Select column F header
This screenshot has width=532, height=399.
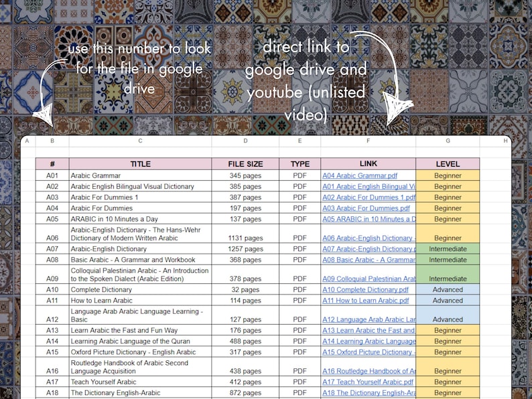368,141
